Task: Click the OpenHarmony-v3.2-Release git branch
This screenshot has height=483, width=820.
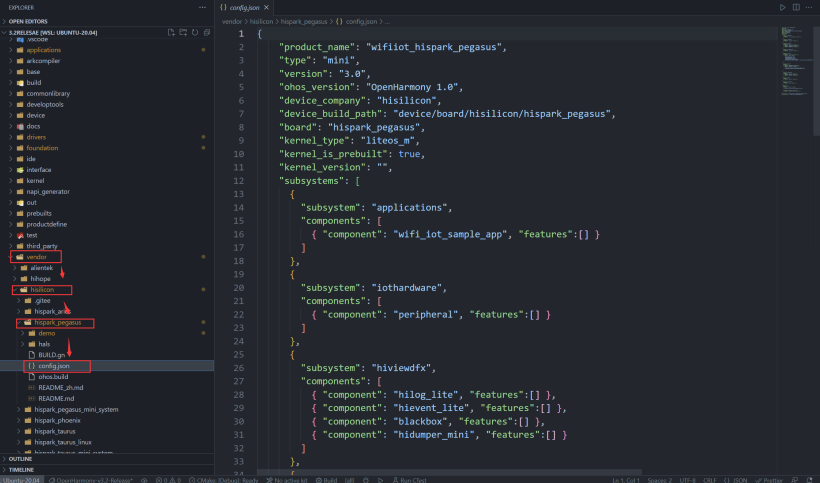Action: pos(92,480)
